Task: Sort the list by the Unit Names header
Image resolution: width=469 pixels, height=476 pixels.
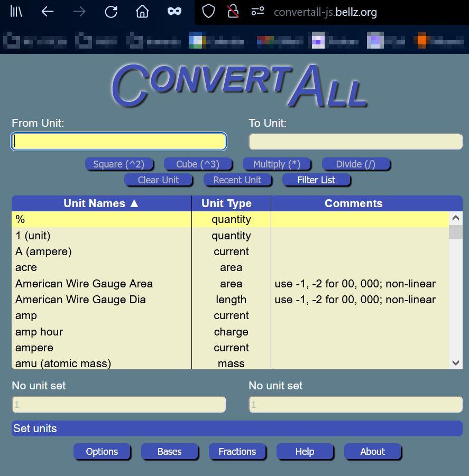Action: [101, 203]
